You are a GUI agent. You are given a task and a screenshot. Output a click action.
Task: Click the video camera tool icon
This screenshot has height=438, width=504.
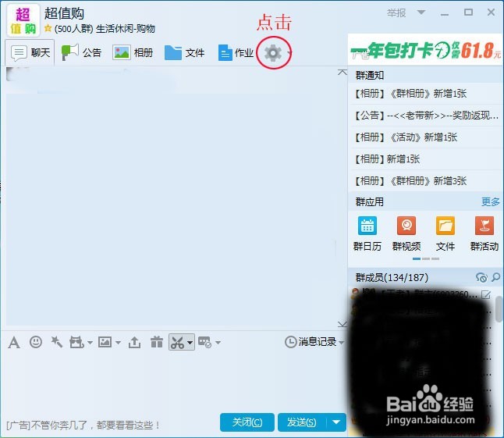pyautogui.click(x=76, y=343)
